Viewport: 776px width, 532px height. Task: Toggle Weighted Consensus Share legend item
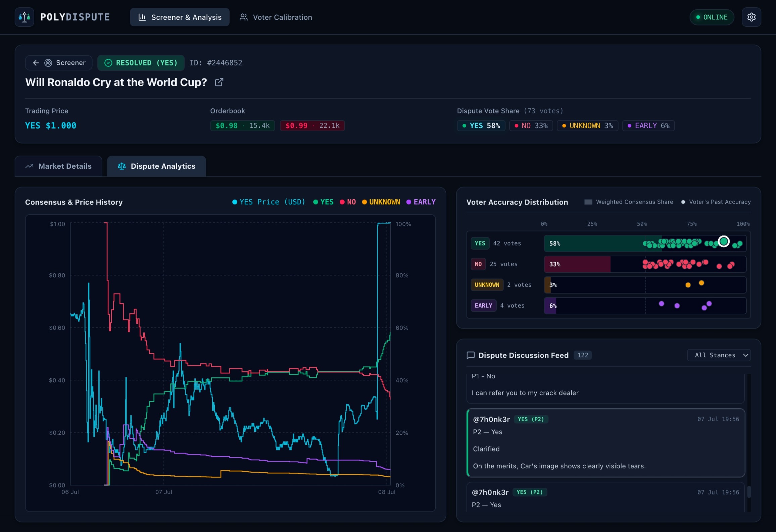(629, 202)
